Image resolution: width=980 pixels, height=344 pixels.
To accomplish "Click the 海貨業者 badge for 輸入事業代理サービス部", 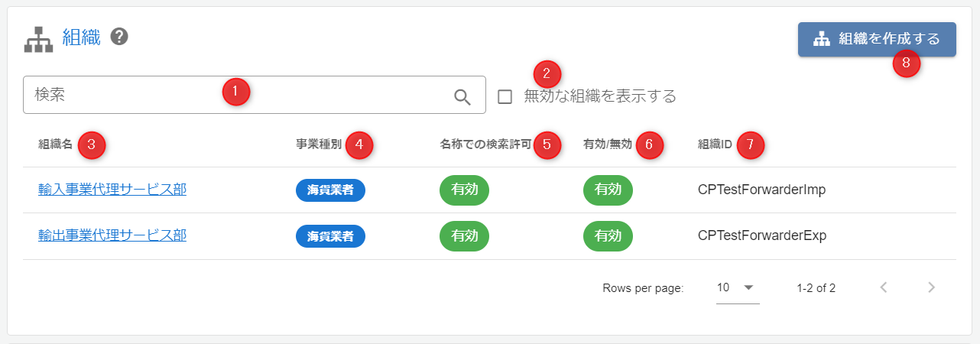I will click(330, 190).
